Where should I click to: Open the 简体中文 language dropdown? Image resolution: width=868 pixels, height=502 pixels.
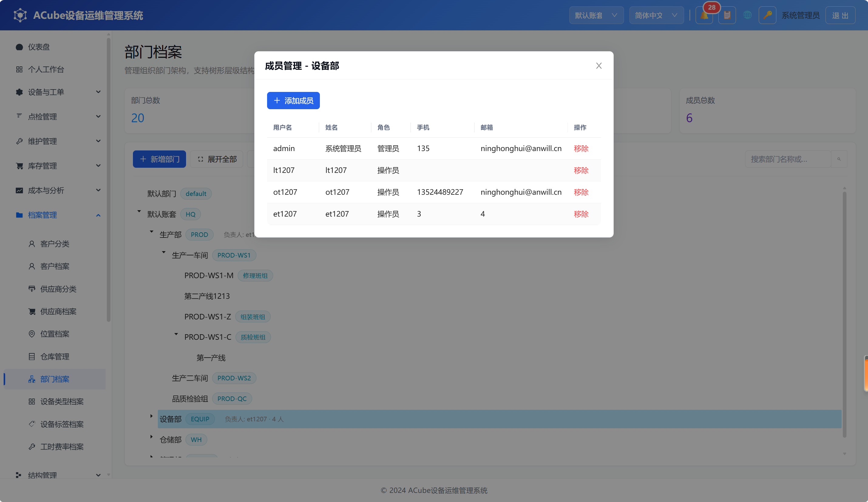[656, 15]
